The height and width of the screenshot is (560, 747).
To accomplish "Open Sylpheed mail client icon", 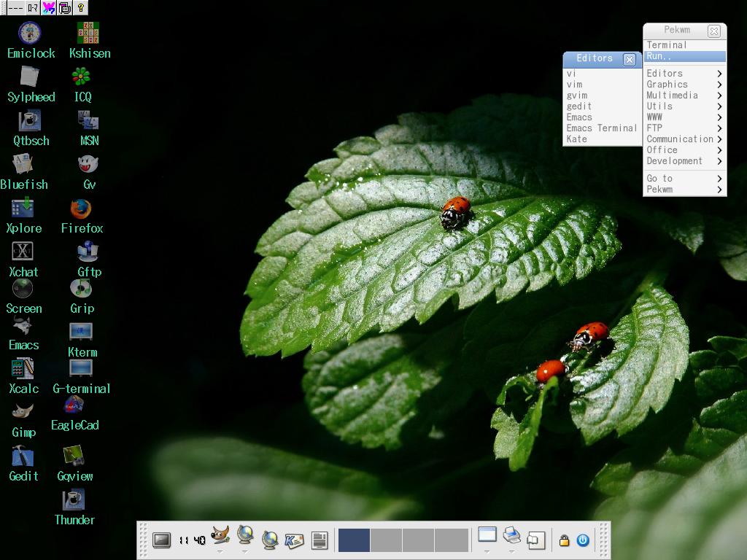I will click(30, 75).
